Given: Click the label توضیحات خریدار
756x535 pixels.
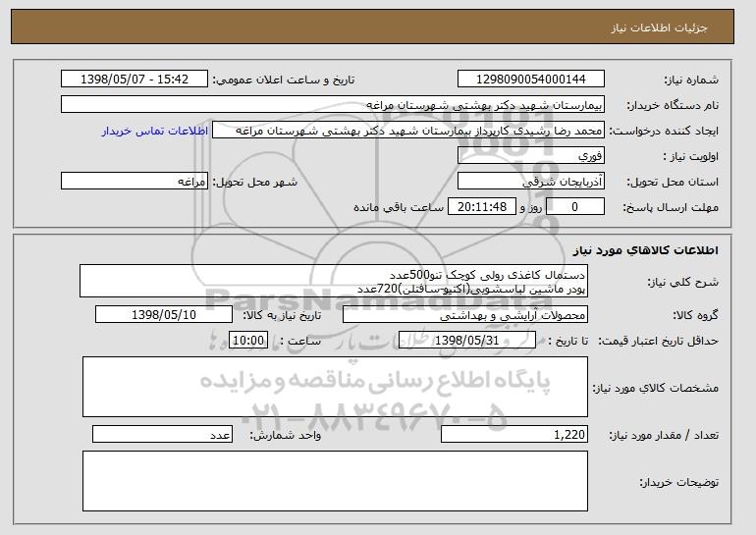Looking at the screenshot, I should pos(678,482).
